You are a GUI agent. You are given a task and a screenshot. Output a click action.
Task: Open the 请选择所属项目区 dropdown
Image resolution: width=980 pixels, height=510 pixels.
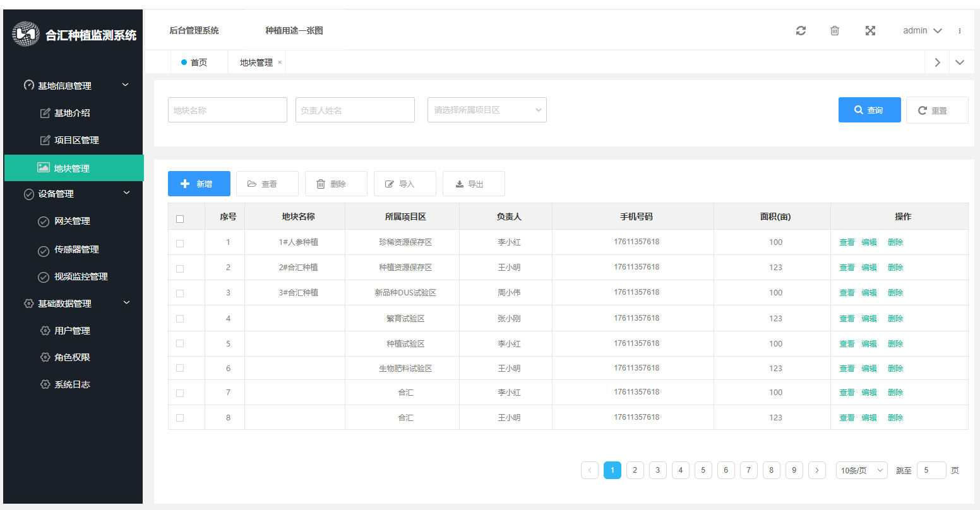tap(487, 110)
